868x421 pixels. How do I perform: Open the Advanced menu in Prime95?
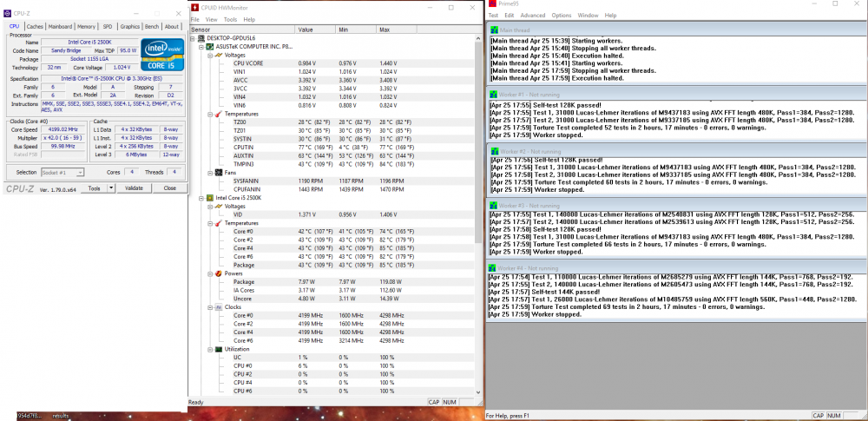point(532,15)
